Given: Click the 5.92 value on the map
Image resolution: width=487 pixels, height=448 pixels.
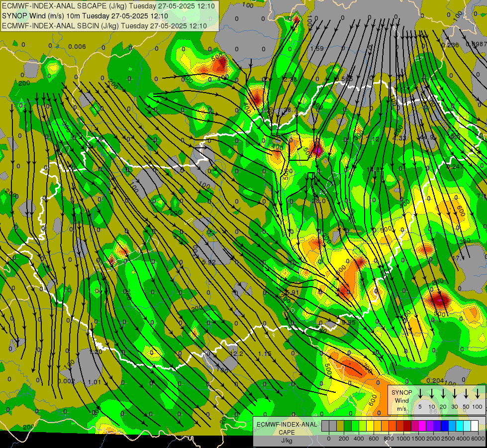Looking at the screenshot, I should (x=209, y=262).
